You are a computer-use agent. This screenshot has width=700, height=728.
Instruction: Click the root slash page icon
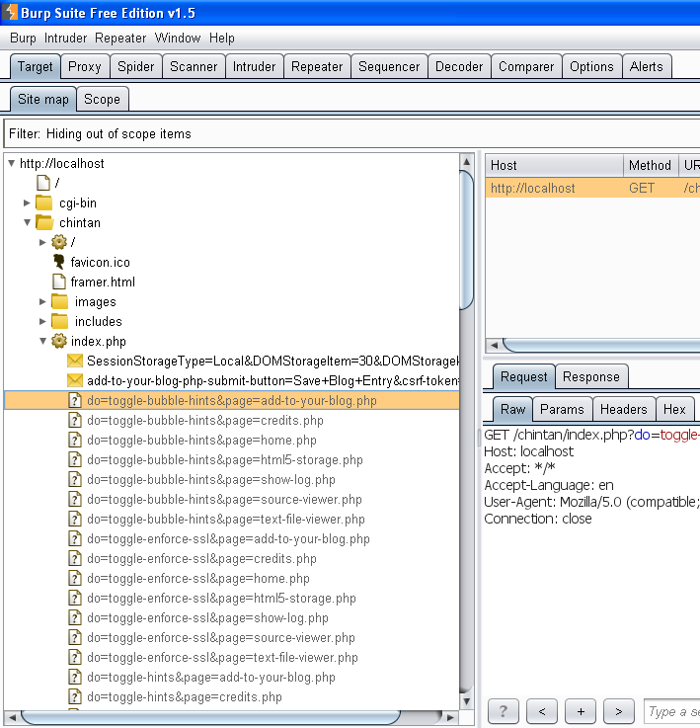pyautogui.click(x=43, y=183)
